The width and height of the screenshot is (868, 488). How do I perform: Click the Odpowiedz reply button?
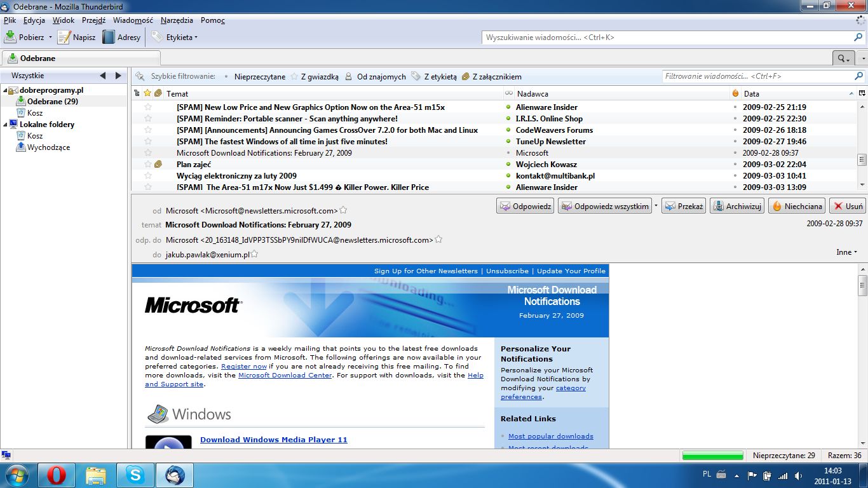click(x=525, y=206)
